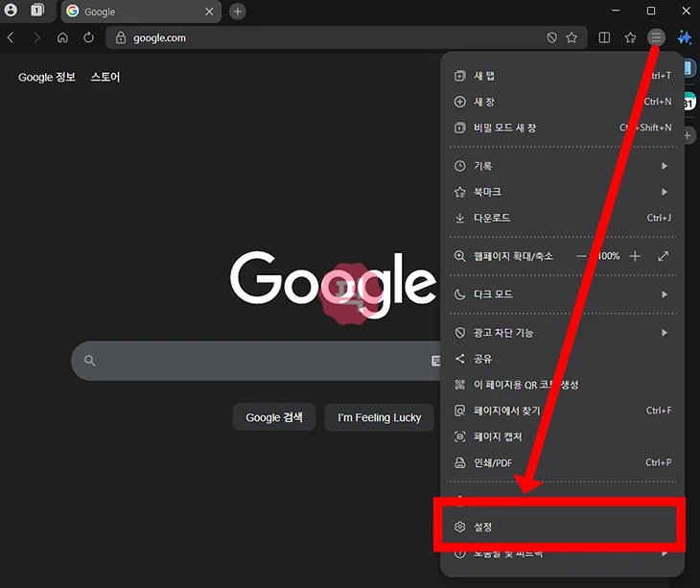Click the 100% zoom level value
700x588 pixels.
click(609, 256)
